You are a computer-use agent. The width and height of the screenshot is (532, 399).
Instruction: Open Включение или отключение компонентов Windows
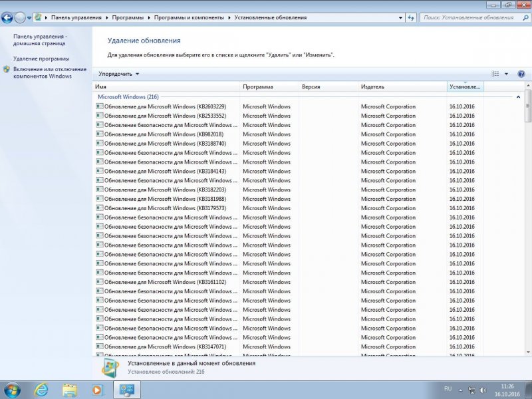pyautogui.click(x=50, y=72)
